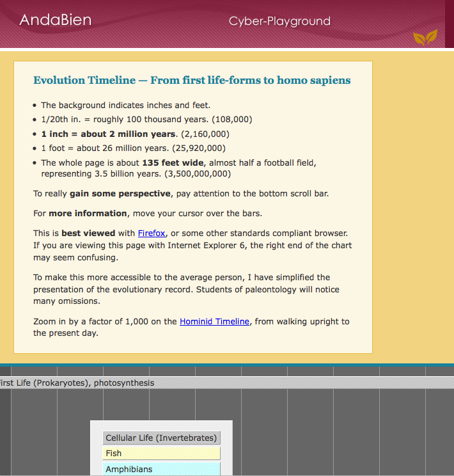This screenshot has width=454, height=476.
Task: Follow the Firefox browser link
Action: pos(152,233)
